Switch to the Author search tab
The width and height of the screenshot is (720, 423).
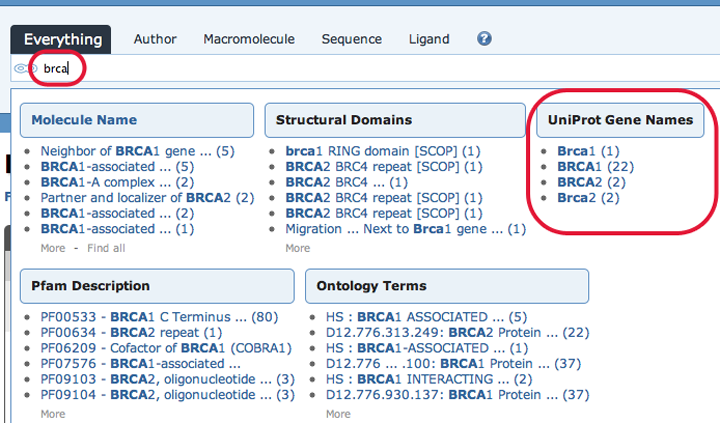coord(155,39)
